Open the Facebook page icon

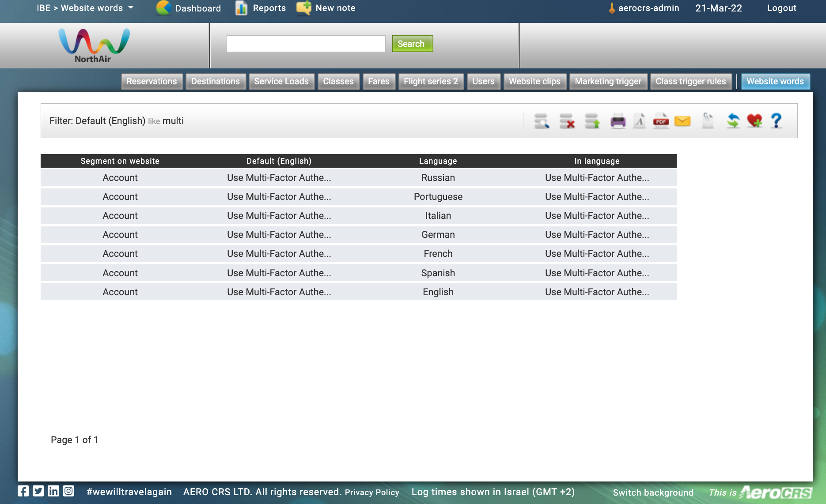[23, 491]
